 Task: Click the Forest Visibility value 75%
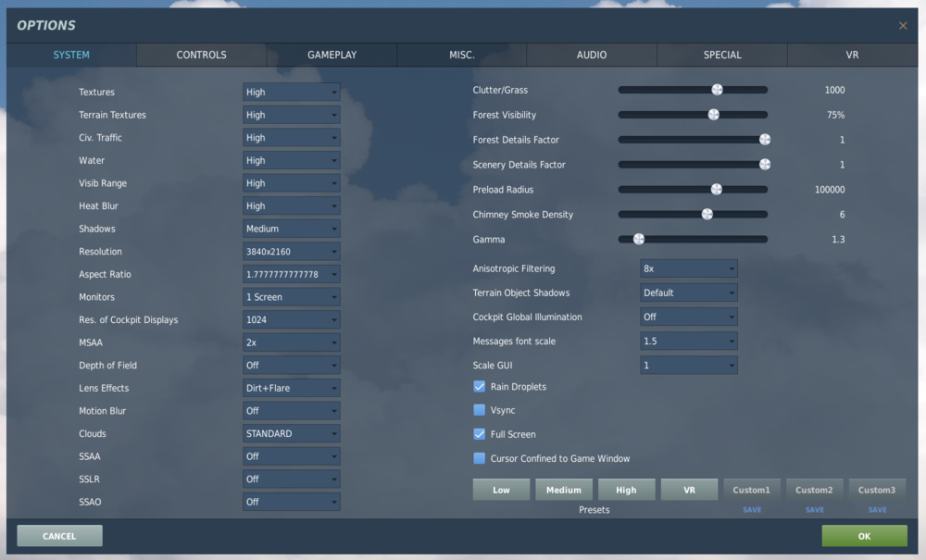(x=835, y=115)
